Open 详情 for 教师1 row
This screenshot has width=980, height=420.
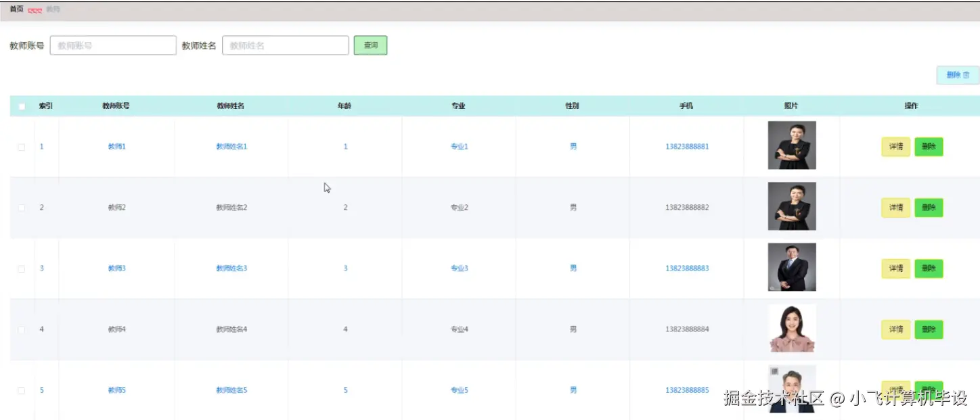[x=895, y=147]
